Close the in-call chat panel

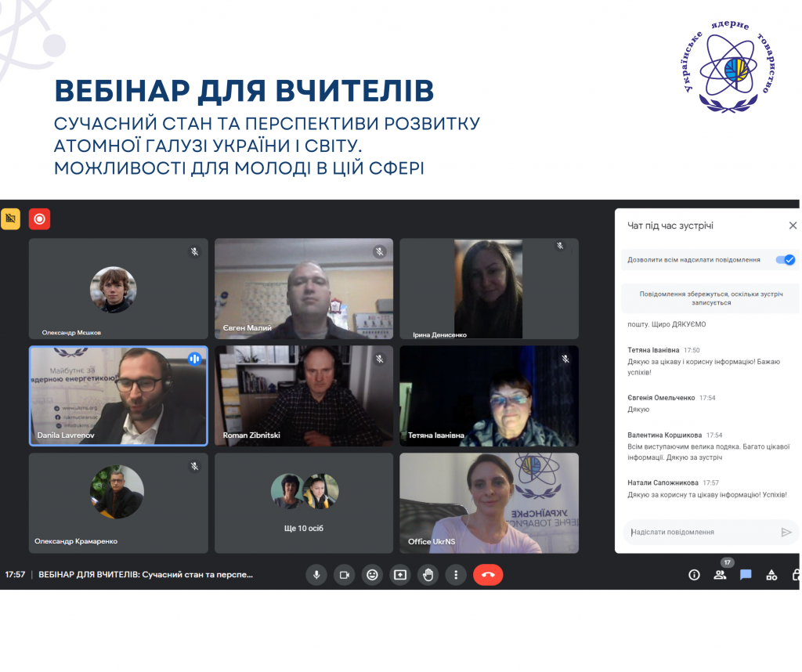793,226
